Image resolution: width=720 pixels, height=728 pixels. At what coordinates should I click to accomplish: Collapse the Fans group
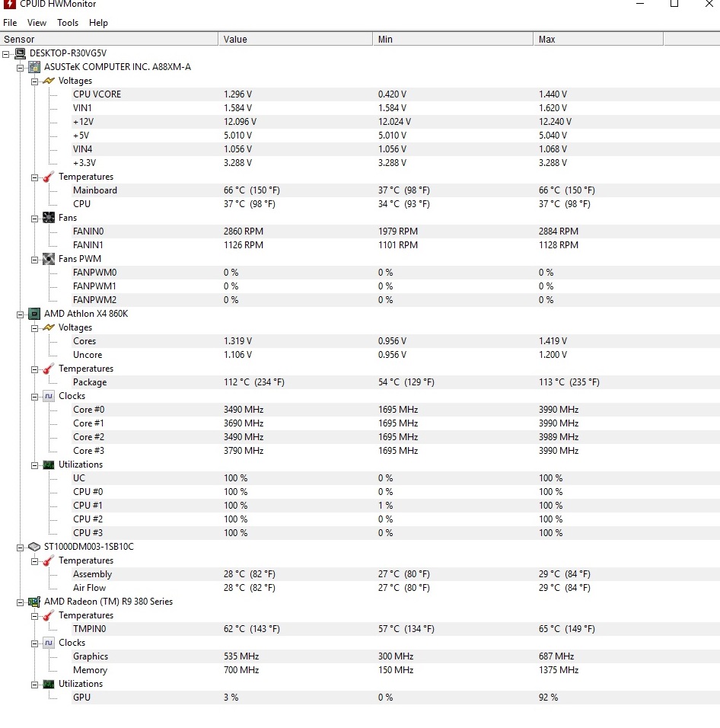35,219
